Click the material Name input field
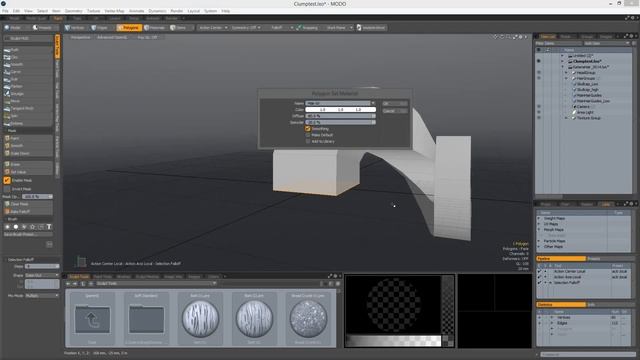Screen dimensions: 640x360 pos(338,103)
